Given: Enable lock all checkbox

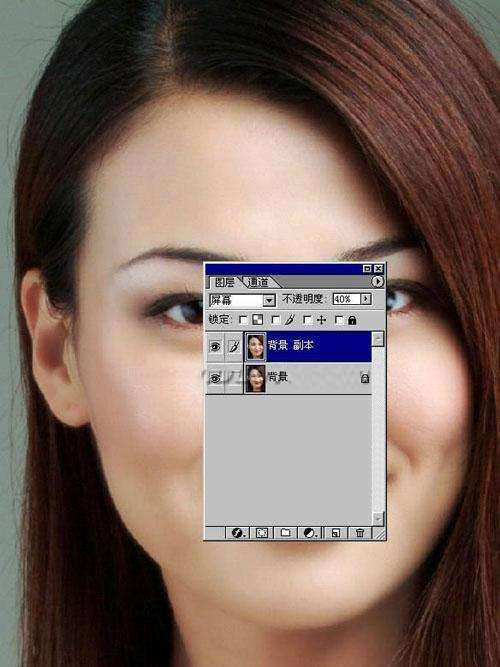Looking at the screenshot, I should point(339,320).
